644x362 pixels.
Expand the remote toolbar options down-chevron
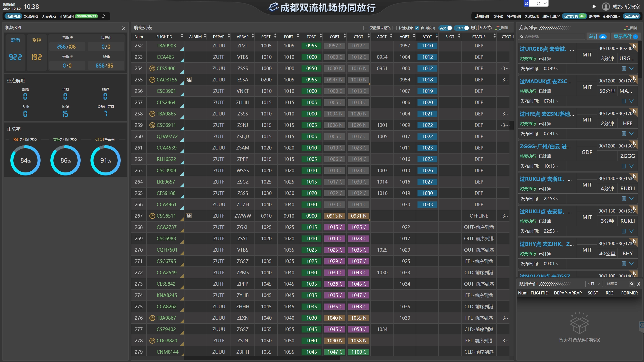[545, 3]
